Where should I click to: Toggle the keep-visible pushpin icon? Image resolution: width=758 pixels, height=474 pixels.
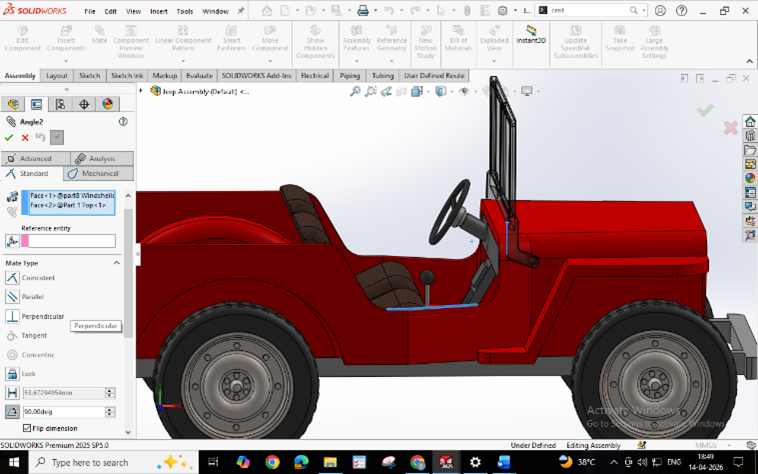coord(57,138)
